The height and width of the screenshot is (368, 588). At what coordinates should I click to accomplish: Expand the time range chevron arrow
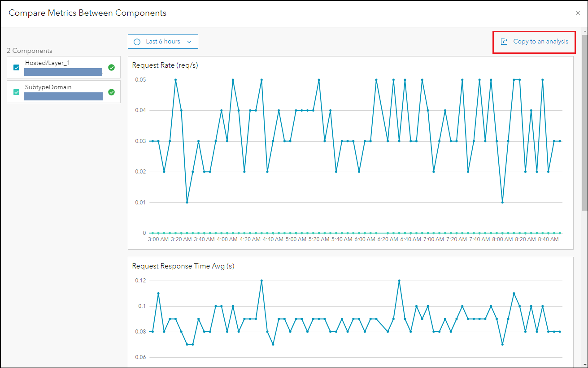(189, 42)
